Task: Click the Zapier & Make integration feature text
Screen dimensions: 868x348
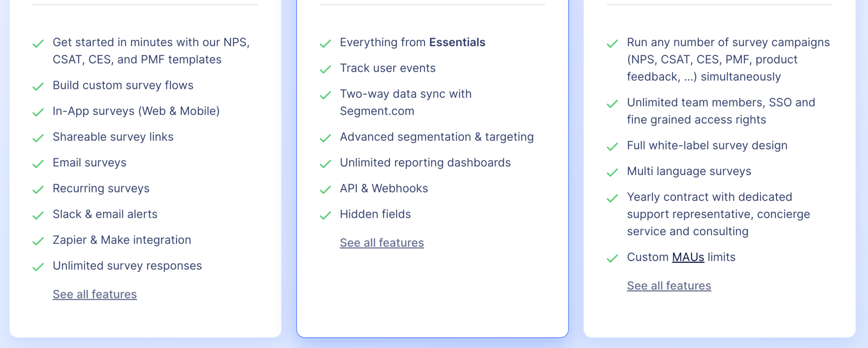Action: pyautogui.click(x=122, y=240)
